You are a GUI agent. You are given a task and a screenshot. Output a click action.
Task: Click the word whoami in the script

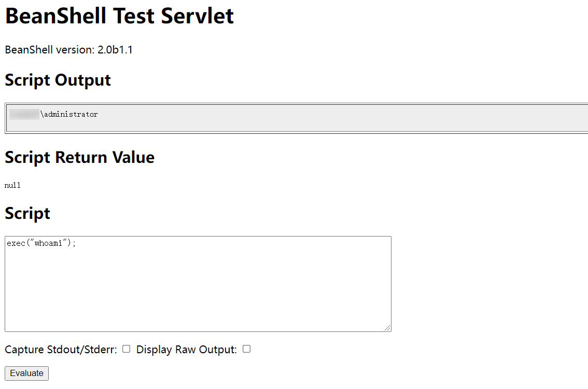point(48,243)
